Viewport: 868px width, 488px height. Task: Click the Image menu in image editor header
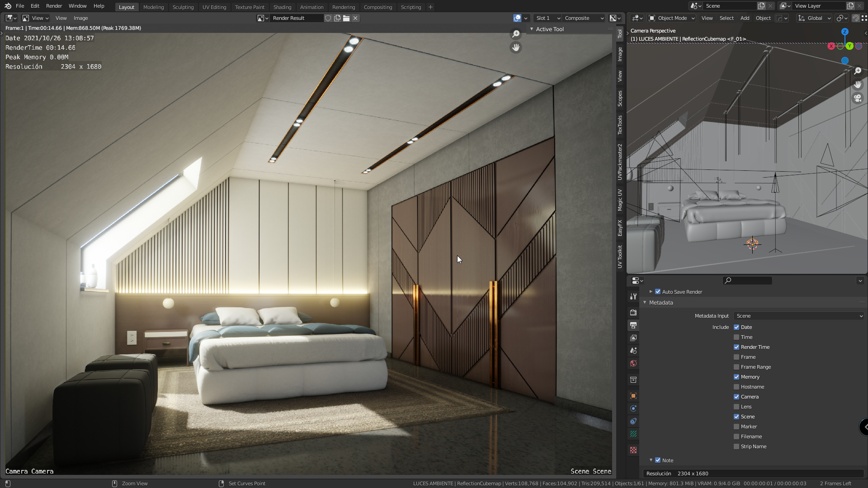(x=80, y=18)
